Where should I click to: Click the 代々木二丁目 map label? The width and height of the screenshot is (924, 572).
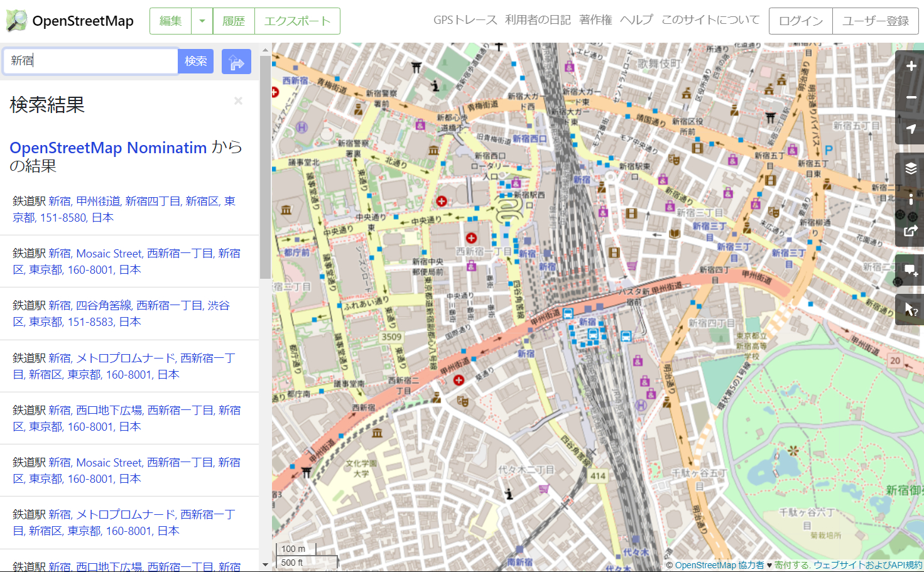pyautogui.click(x=526, y=469)
